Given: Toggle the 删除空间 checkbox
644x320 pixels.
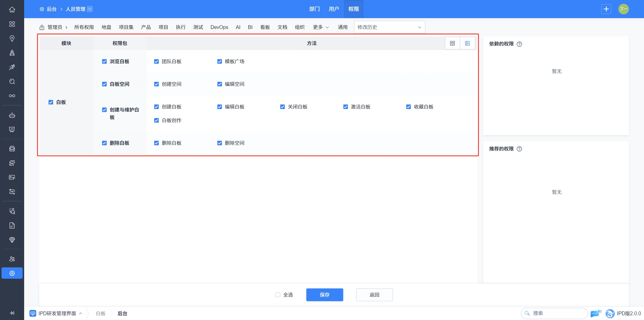Looking at the screenshot, I should tap(220, 143).
